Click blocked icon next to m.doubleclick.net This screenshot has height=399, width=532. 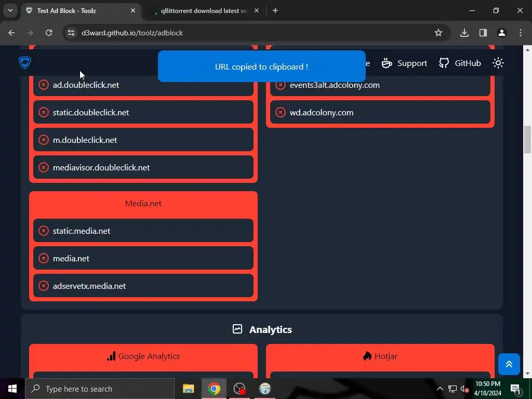tap(44, 139)
